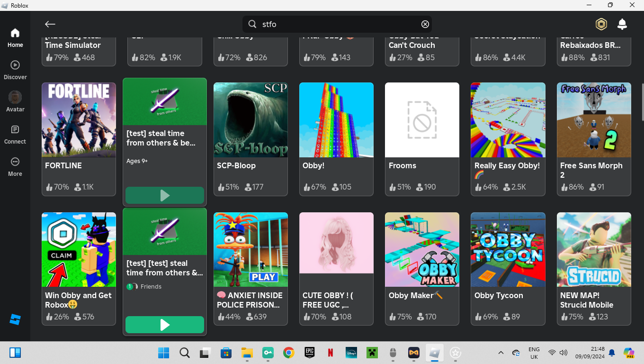Open Epic Games Launcher from taskbar

click(x=310, y=353)
